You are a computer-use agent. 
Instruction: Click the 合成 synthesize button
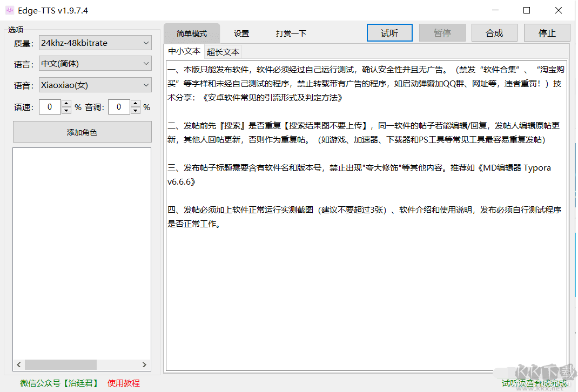(494, 32)
